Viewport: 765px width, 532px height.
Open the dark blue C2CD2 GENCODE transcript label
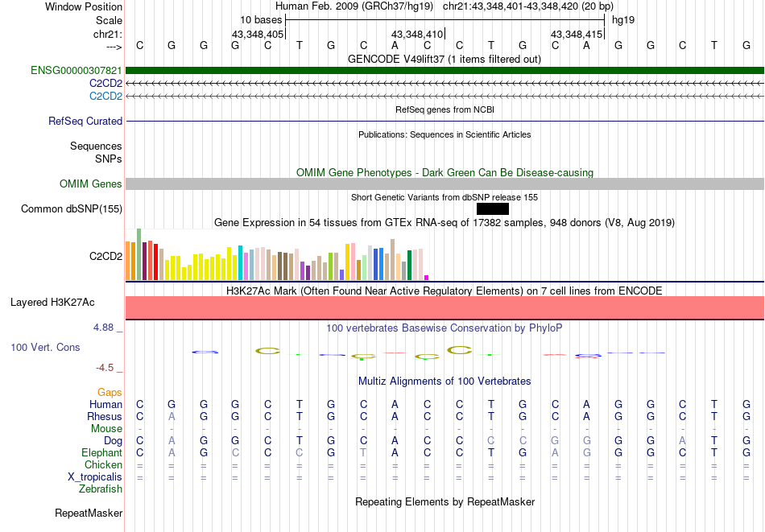(105, 84)
